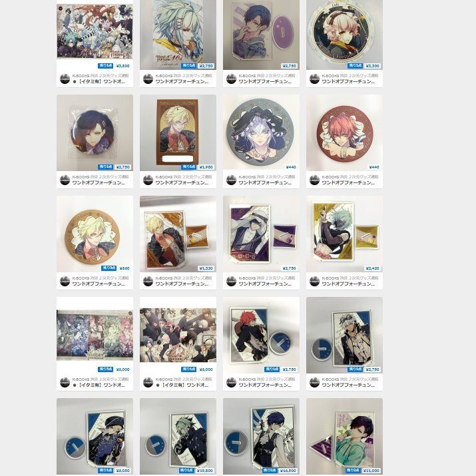The height and width of the screenshot is (476, 476).
Task: Click the K-BOOKS shop name under the masked green-haired stand
Action: coord(350,278)
